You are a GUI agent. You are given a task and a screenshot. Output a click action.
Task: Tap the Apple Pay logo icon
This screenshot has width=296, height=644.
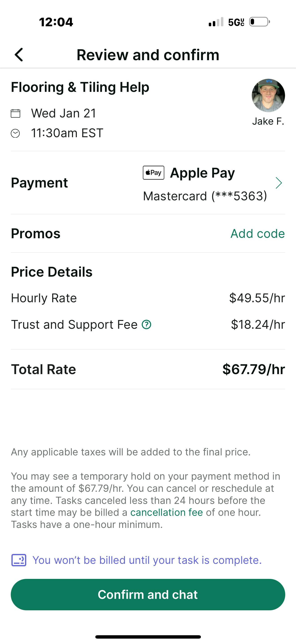153,172
